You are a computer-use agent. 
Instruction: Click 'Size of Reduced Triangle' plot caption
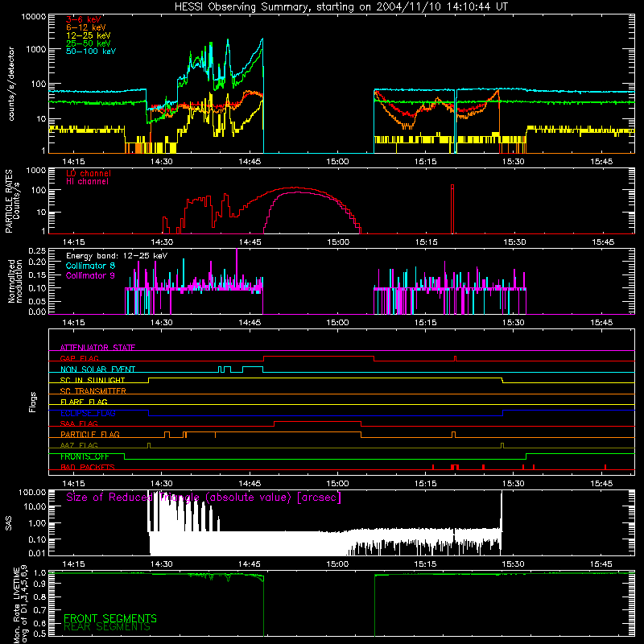coord(204,497)
